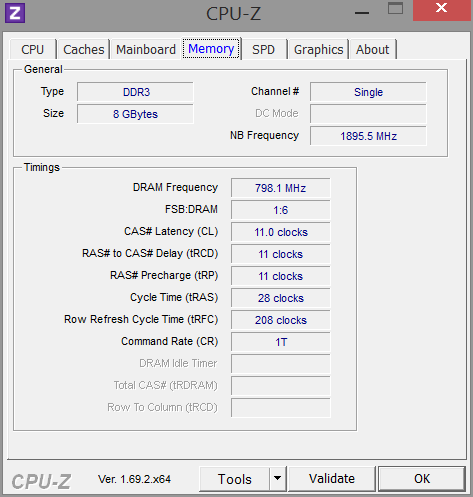
Task: Select the Memory tab
Action: pyautogui.click(x=211, y=49)
